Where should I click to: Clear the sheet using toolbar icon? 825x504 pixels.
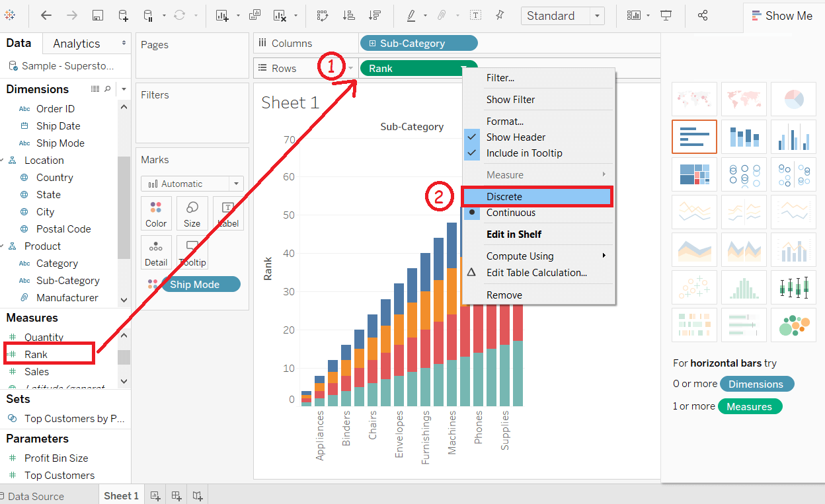[x=280, y=15]
